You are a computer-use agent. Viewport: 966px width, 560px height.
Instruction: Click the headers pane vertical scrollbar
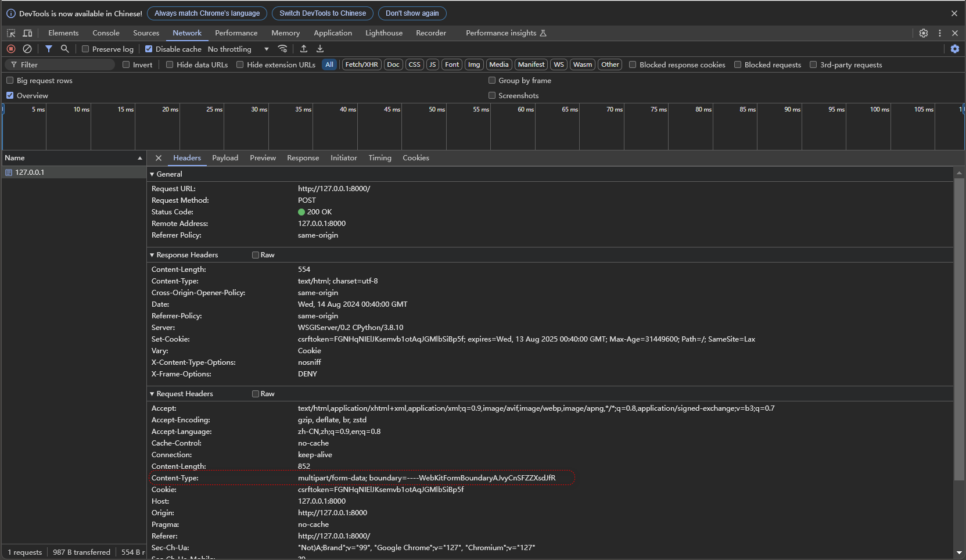(x=959, y=329)
